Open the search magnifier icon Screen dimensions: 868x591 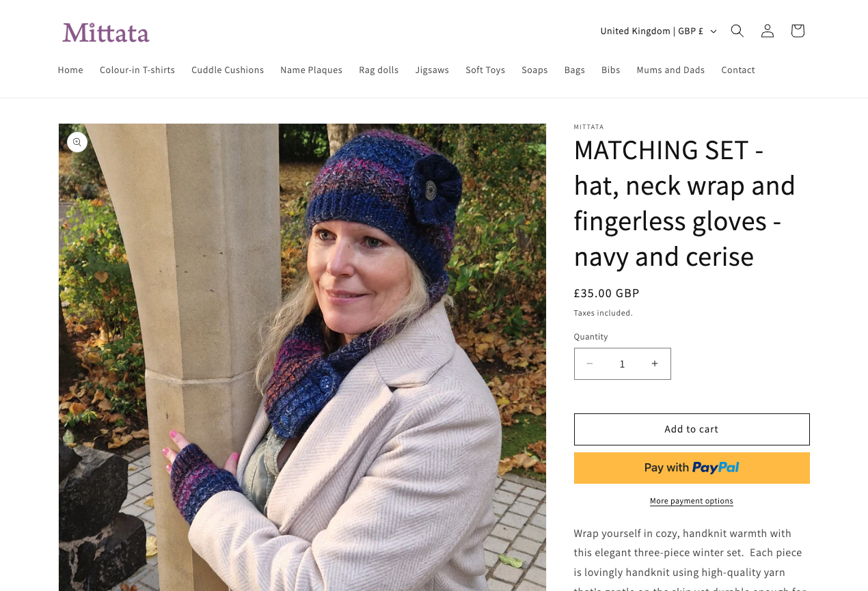(x=737, y=31)
